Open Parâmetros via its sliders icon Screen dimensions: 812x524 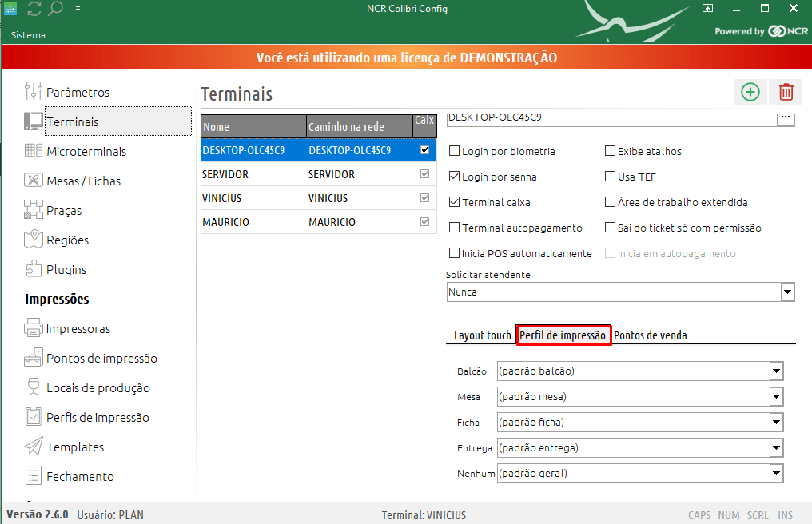(33, 92)
